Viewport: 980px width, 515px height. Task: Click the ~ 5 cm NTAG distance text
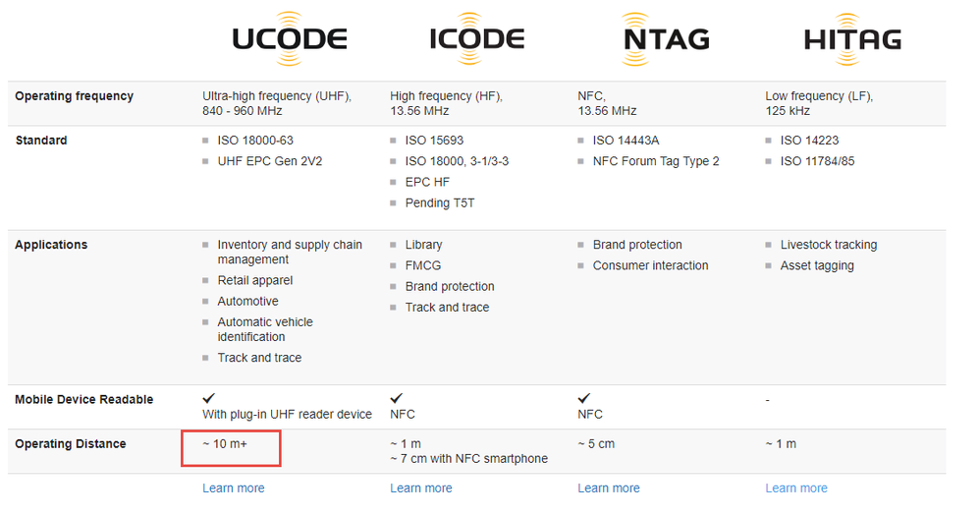pos(596,443)
